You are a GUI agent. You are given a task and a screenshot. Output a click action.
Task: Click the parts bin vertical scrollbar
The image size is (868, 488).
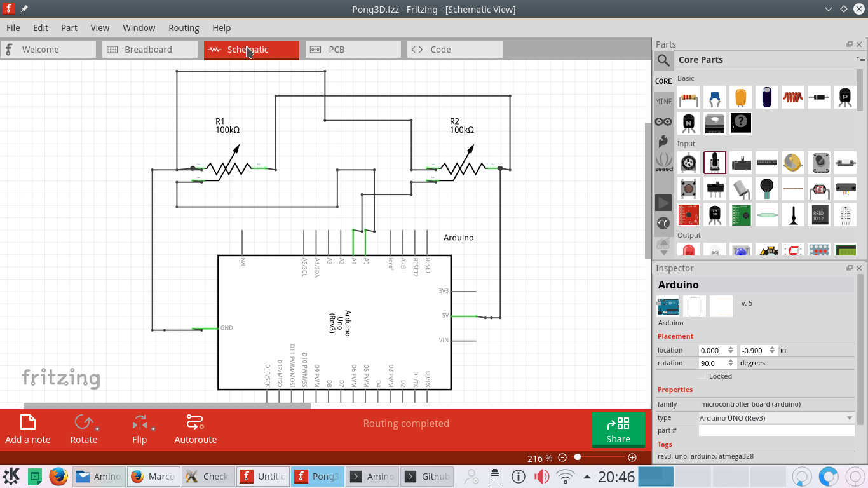click(860, 89)
